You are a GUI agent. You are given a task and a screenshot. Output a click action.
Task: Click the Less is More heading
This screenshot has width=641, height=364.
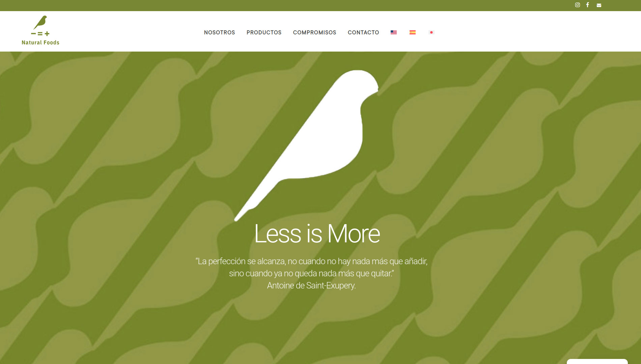tap(317, 234)
